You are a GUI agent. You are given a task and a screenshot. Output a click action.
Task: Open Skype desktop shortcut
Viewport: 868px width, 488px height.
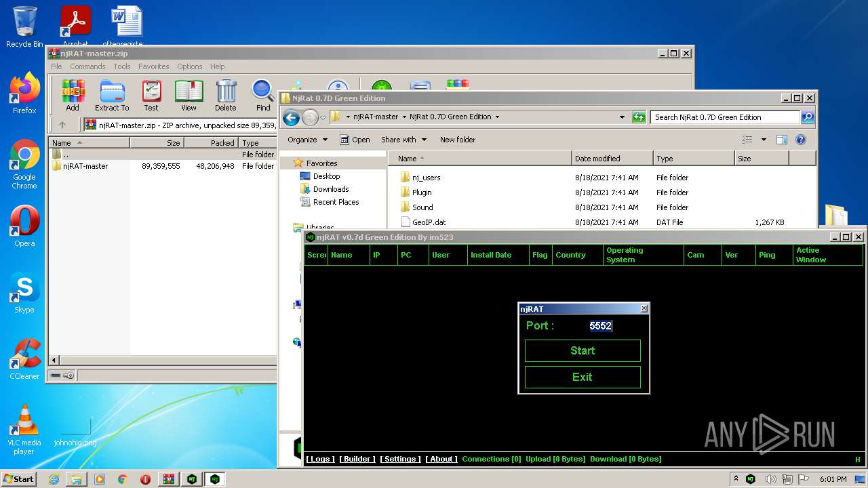[24, 293]
